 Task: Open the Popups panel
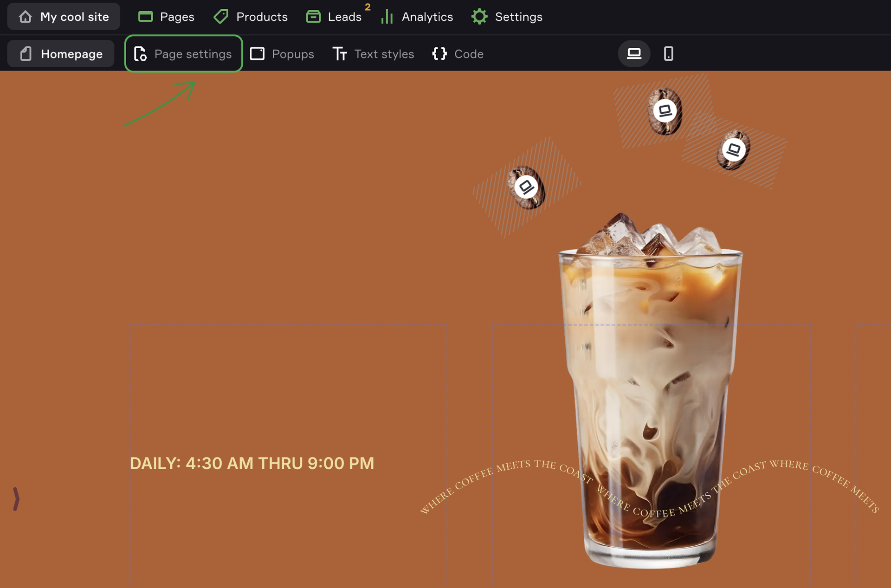pos(282,54)
